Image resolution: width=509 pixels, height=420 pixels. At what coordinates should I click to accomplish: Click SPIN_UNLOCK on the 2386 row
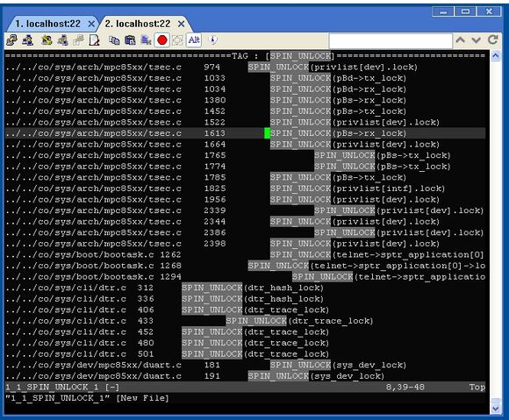[x=344, y=232]
